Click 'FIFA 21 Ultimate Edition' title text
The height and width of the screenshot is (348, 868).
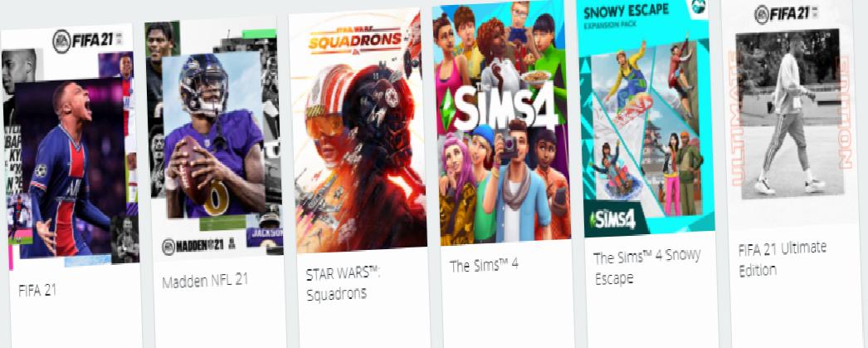(783, 258)
